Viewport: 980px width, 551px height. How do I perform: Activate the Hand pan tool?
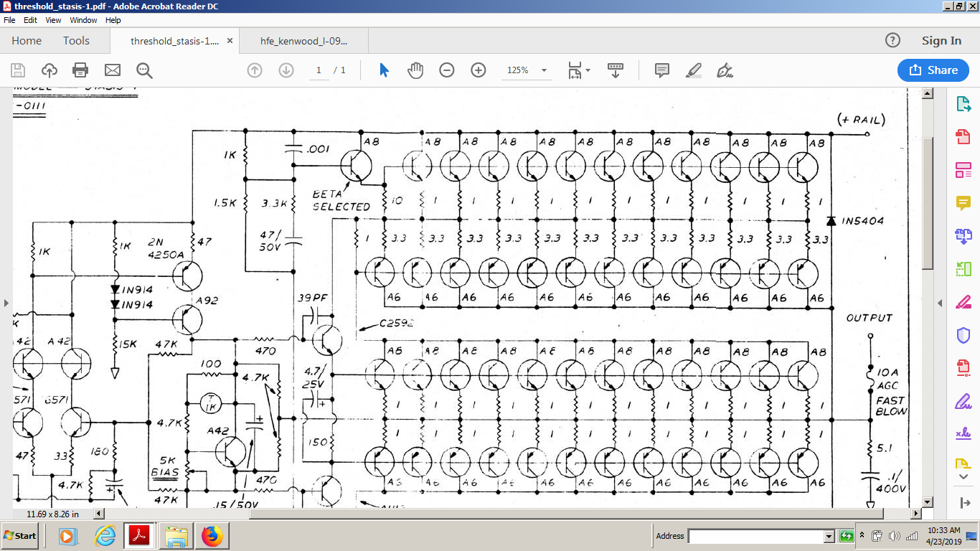pos(415,70)
